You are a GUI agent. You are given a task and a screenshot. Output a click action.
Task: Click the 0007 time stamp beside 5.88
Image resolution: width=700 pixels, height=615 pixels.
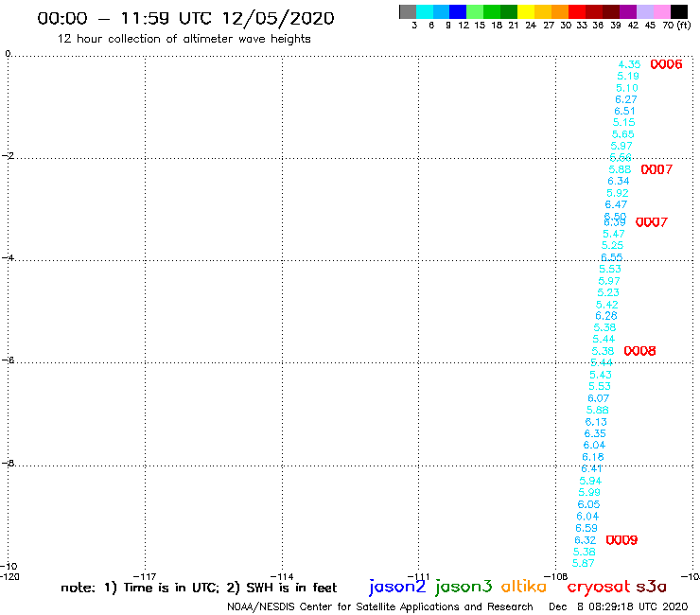tap(656, 169)
